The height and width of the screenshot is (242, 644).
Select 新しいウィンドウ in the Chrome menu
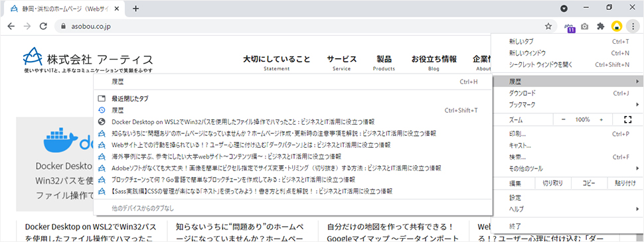click(x=567, y=53)
